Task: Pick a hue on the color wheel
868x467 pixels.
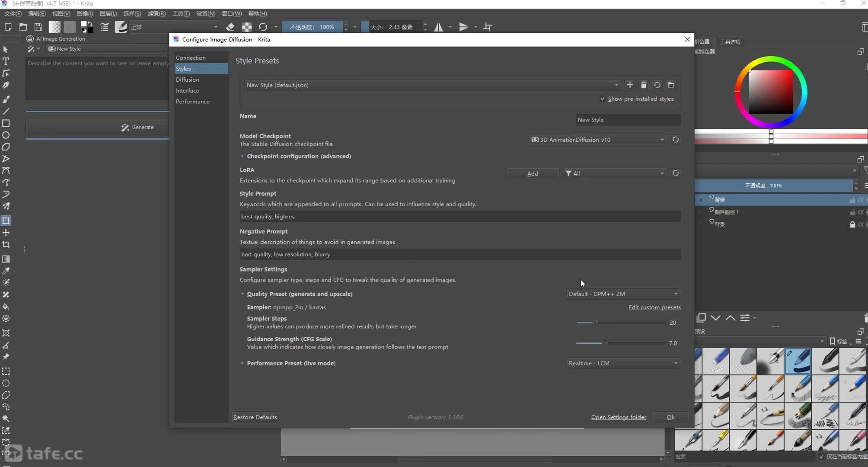Action: click(x=804, y=92)
